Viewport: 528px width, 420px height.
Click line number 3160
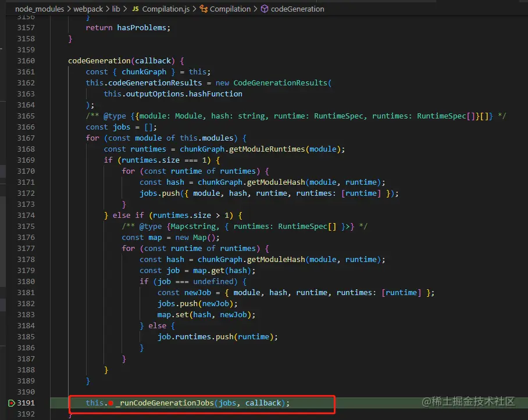pos(26,61)
